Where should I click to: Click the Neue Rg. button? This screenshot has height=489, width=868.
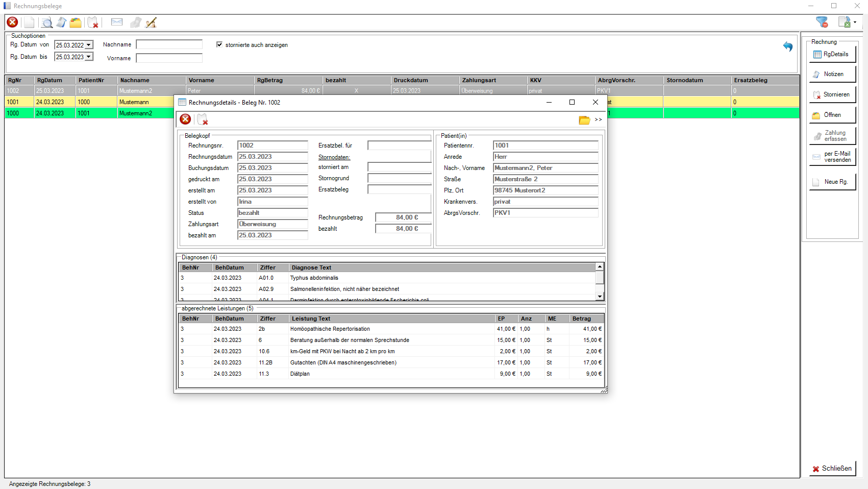point(832,182)
